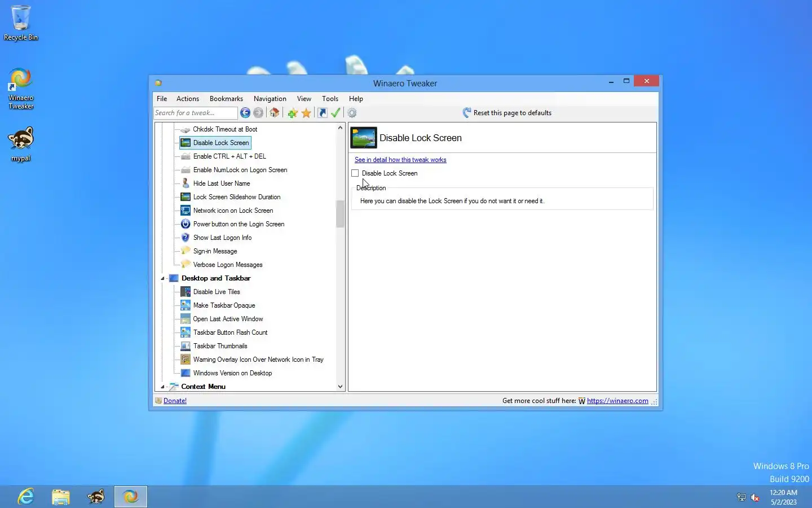Open File Explorer from the taskbar

pyautogui.click(x=61, y=497)
